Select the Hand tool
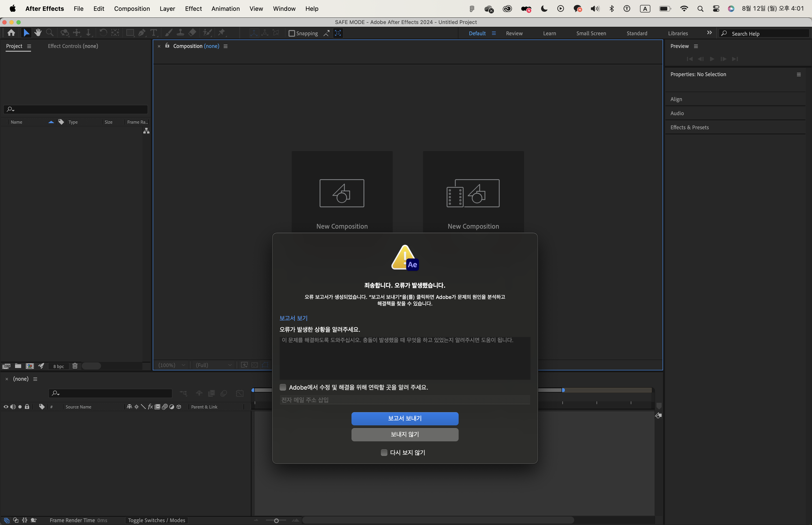Screen dimensions: 812x525 [x=38, y=33]
